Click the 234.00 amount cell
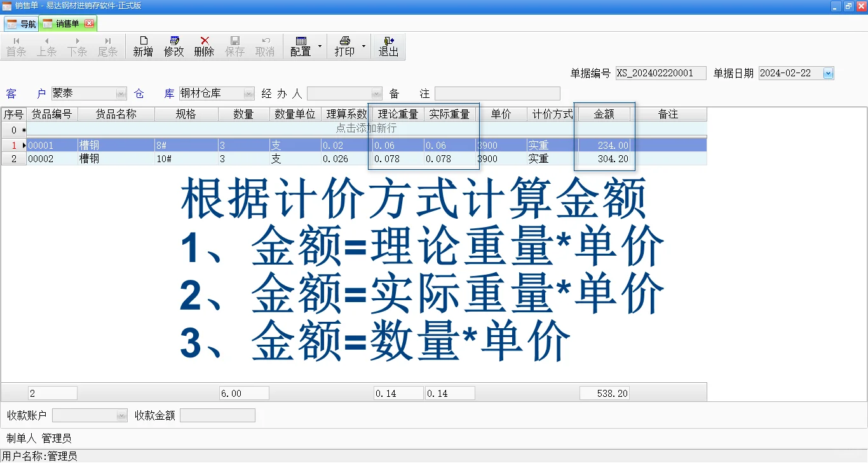Screen dimensions: 868x463 604,146
